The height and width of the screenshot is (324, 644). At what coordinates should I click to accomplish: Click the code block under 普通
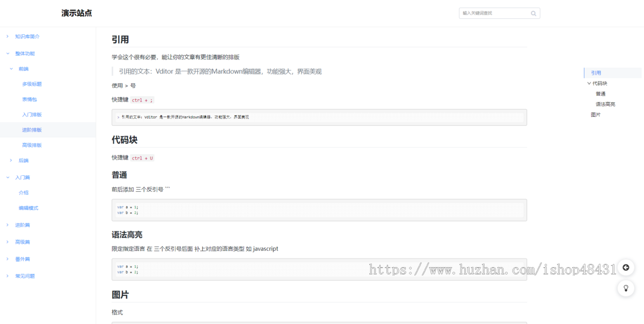tap(319, 210)
